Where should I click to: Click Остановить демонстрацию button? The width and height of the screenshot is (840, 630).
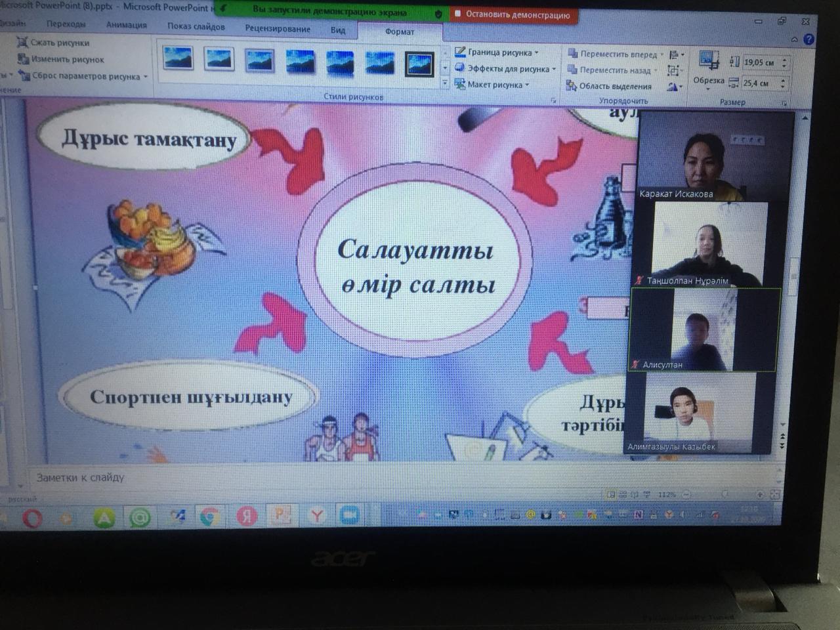513,14
